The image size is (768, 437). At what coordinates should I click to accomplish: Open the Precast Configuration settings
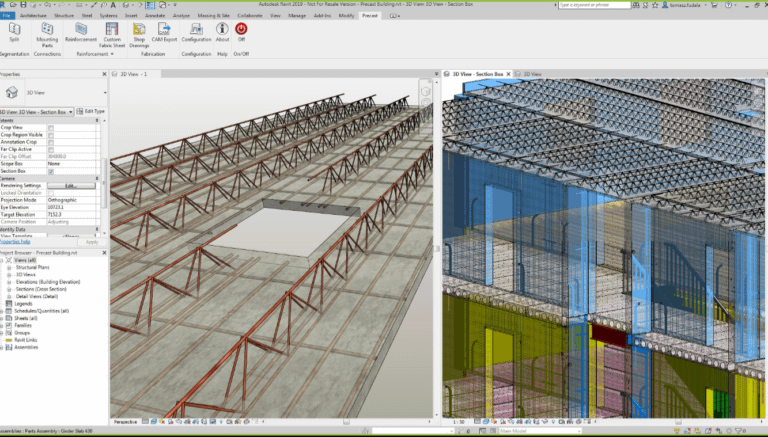point(196,32)
